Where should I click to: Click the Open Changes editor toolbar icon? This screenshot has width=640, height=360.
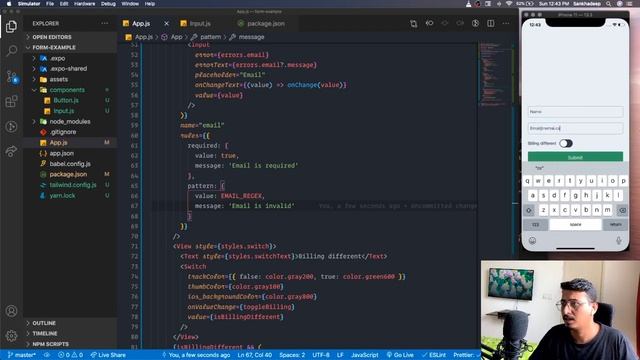click(413, 24)
